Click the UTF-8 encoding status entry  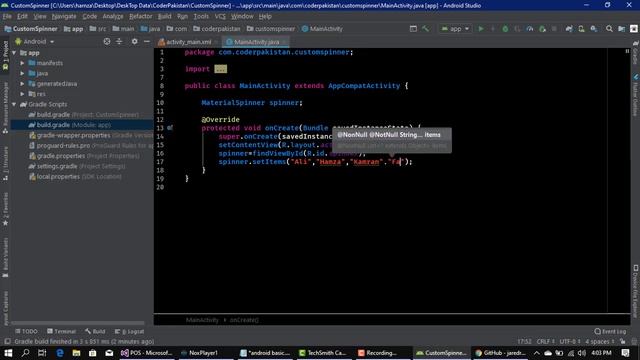pos(570,342)
